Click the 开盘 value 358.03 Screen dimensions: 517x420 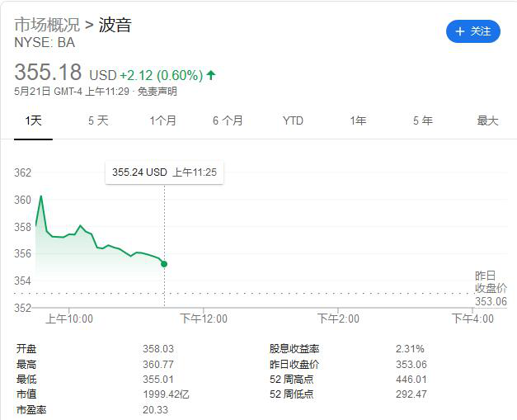(158, 349)
